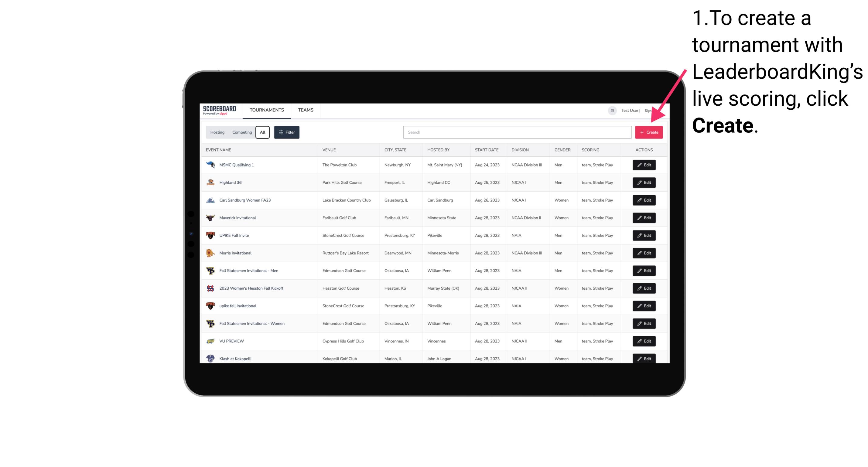Screen dimensions: 868x467
Task: Click the Tournaments navigation menu item
Action: coord(266,110)
